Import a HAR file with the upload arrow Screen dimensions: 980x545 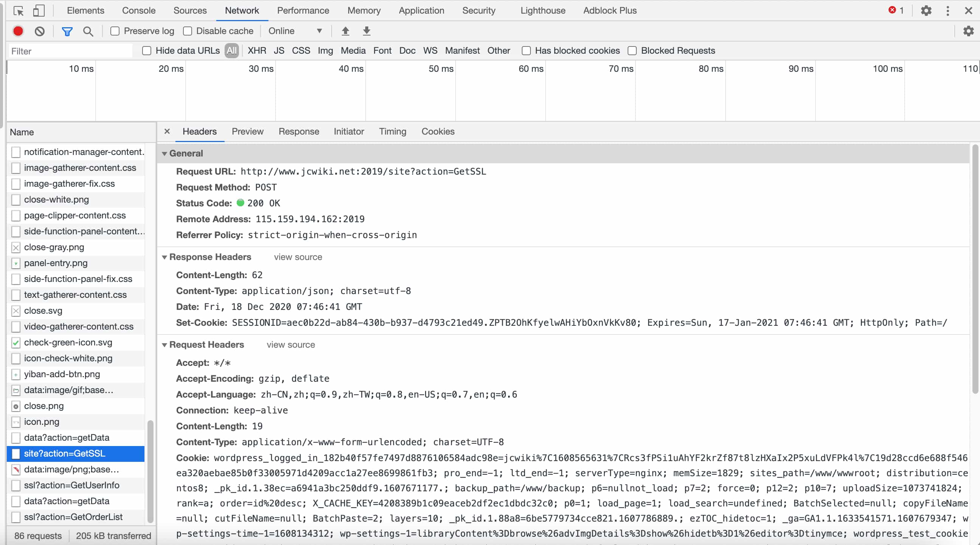coord(345,31)
